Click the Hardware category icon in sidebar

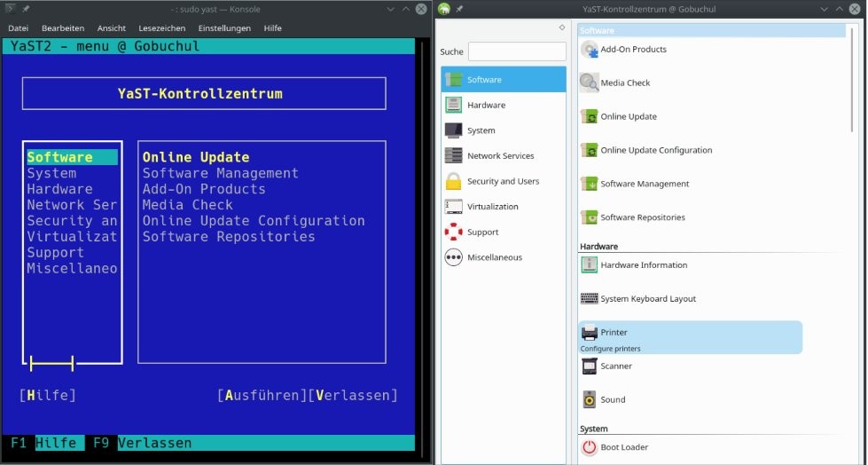coord(453,105)
